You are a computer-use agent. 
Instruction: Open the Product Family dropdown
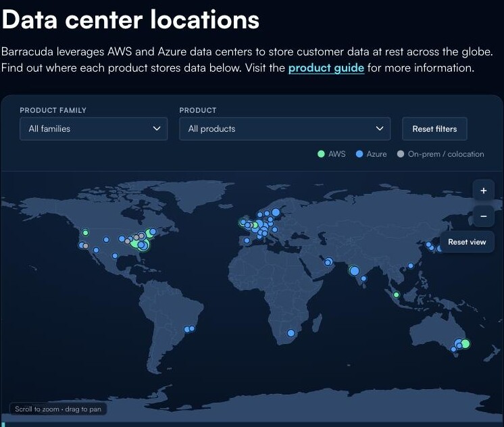[x=93, y=128]
